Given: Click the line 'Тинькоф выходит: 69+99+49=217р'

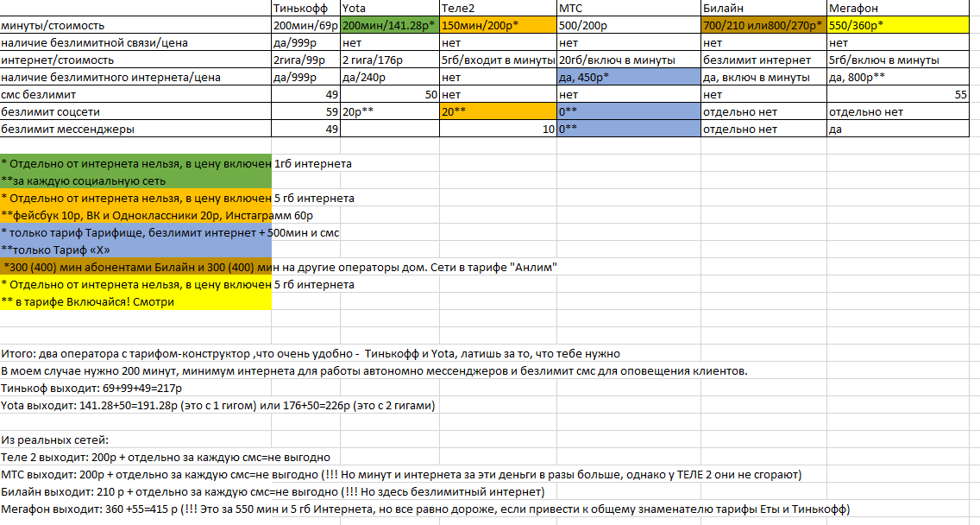Looking at the screenshot, I should tap(91, 388).
